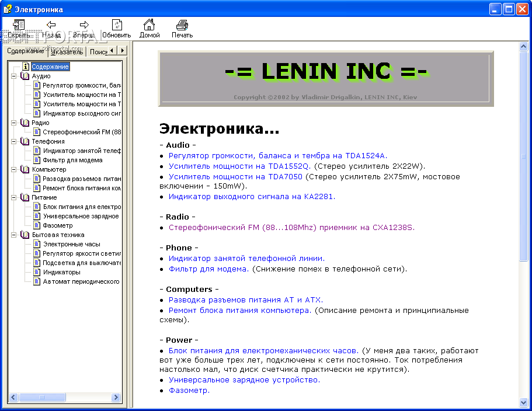The width and height of the screenshot is (532, 411).
Task: Open link Усилитель мощности на TDA1552Q
Action: tap(239, 166)
